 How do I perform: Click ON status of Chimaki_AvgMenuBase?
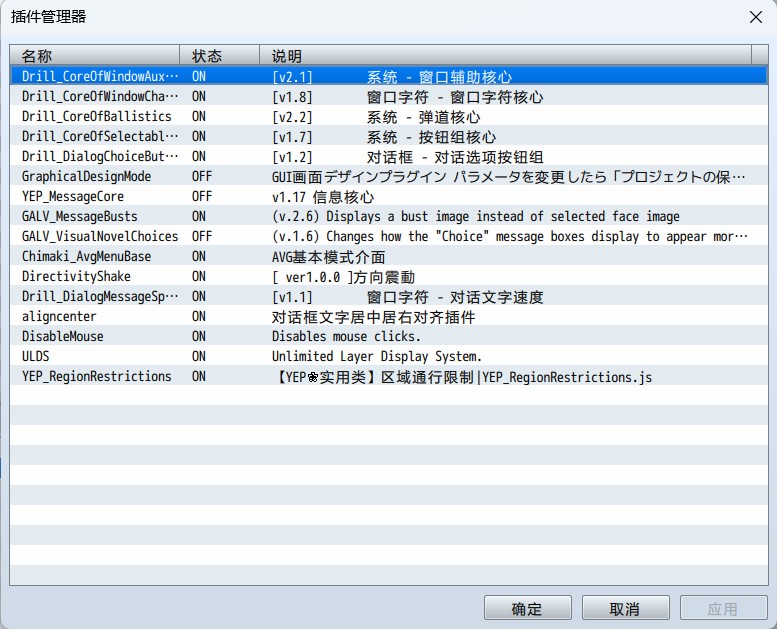click(199, 256)
